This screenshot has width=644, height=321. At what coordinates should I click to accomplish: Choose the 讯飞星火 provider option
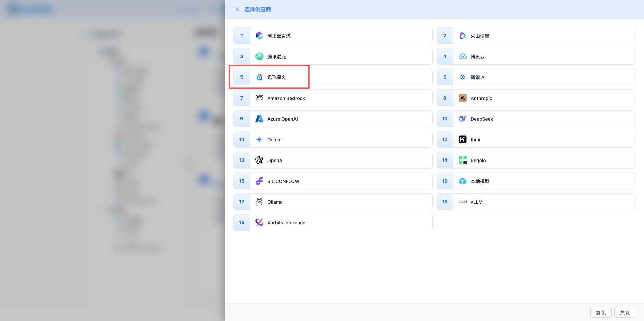[276, 77]
